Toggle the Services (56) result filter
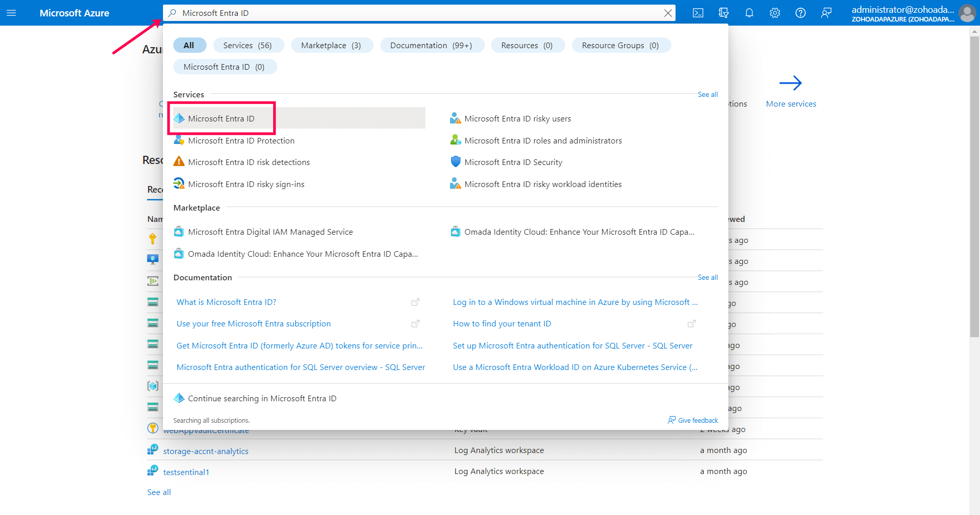The image size is (980, 515). [x=248, y=45]
